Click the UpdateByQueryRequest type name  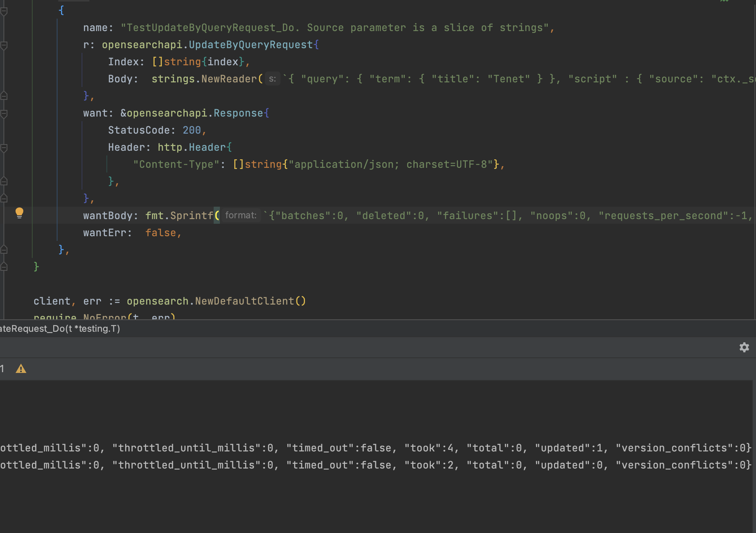(251, 45)
